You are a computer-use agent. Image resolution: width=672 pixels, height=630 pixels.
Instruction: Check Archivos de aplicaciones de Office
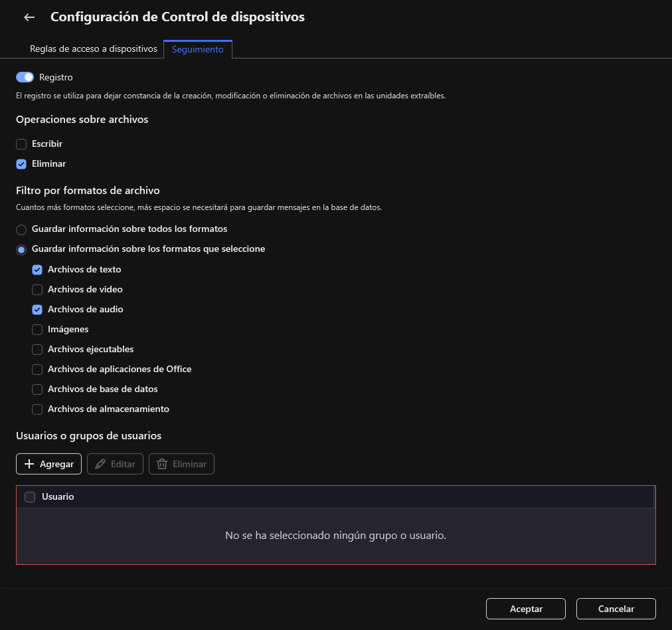pyautogui.click(x=37, y=369)
